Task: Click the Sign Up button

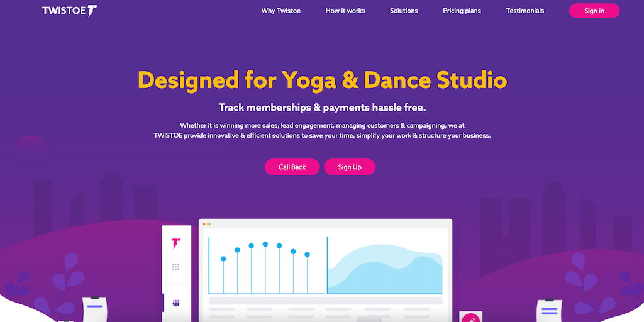Action: tap(350, 167)
